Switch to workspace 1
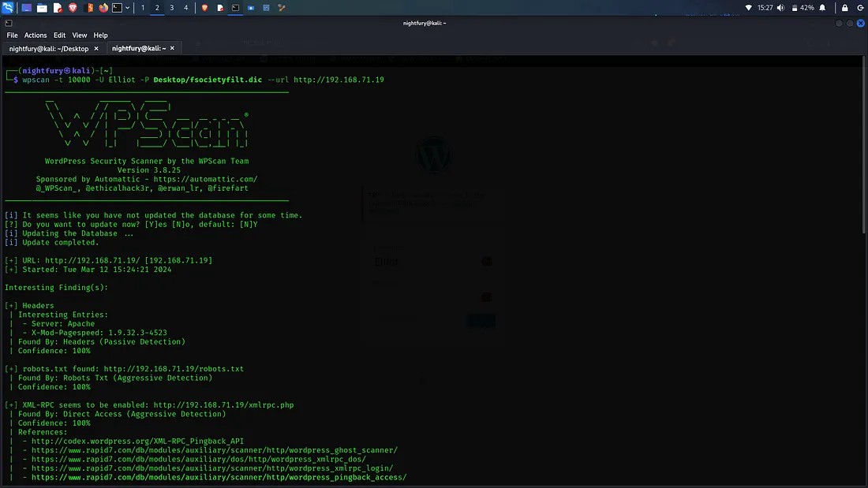Screen dimensions: 868x488 143,8
